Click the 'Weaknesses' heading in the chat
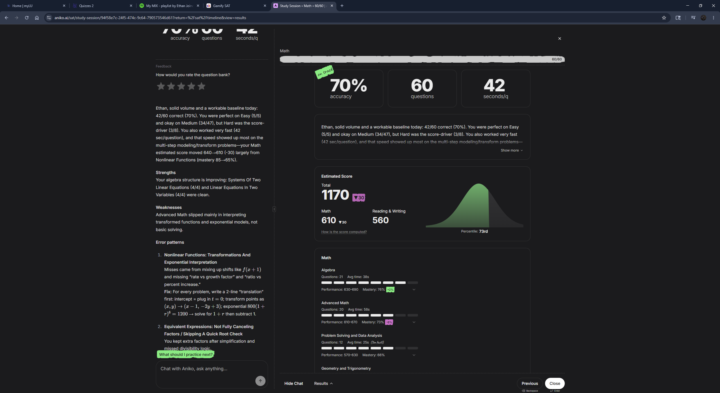Viewport: 720px width, 393px height. (x=169, y=208)
